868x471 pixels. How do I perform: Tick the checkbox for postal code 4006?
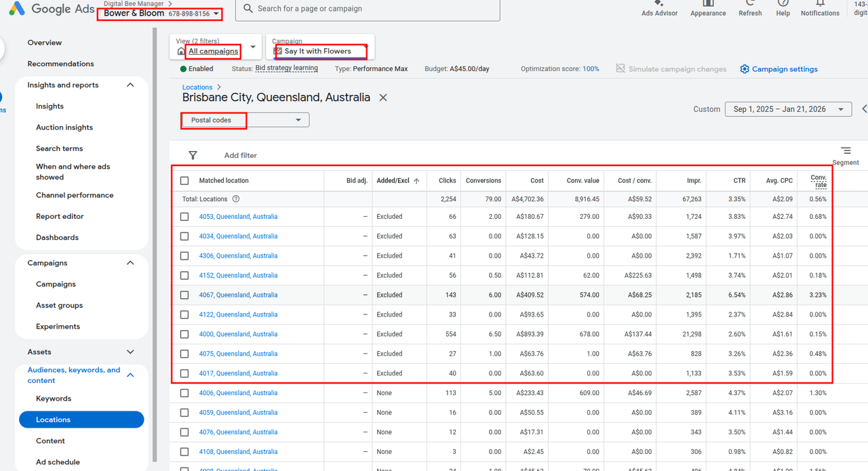click(x=184, y=393)
